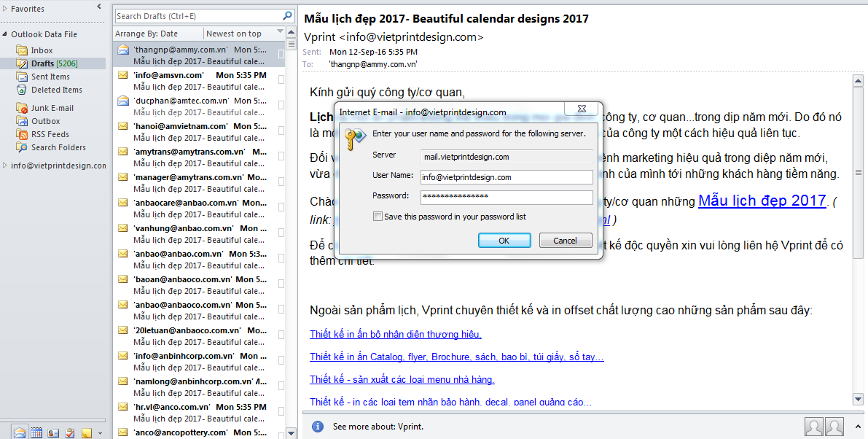
Task: Click the Inbox folder icon
Action: 22,50
